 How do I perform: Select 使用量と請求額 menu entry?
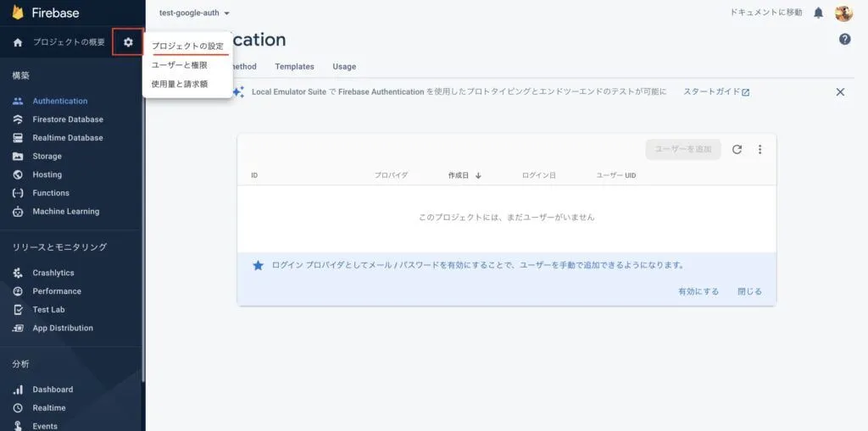pos(179,84)
